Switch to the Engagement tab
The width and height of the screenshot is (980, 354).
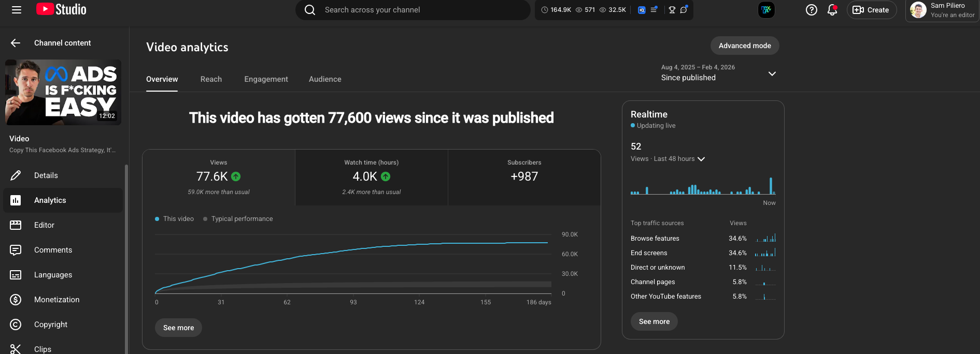pos(266,79)
